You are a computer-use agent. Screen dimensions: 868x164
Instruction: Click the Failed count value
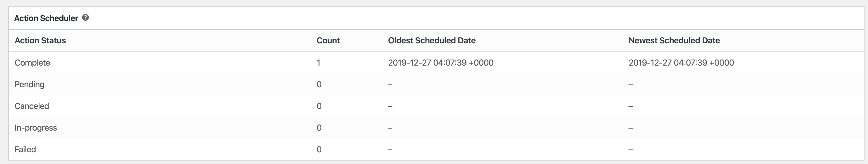tap(319, 149)
